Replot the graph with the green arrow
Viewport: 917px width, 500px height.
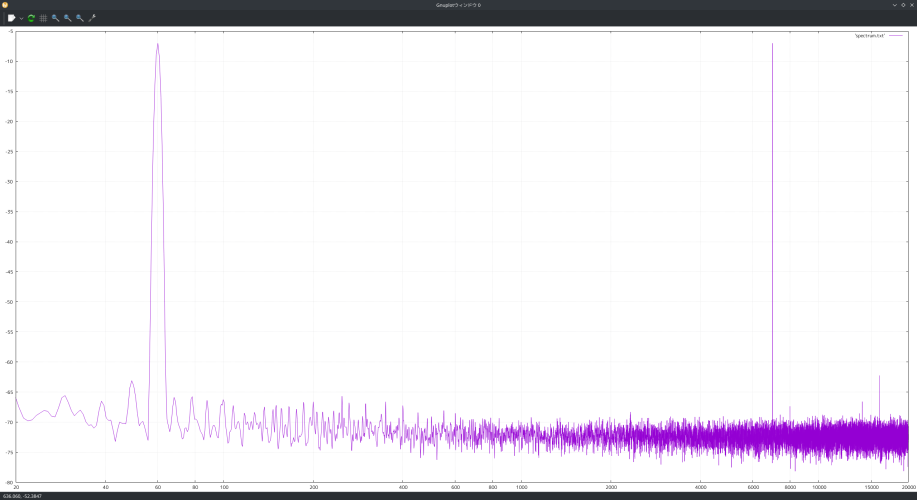(x=32, y=18)
